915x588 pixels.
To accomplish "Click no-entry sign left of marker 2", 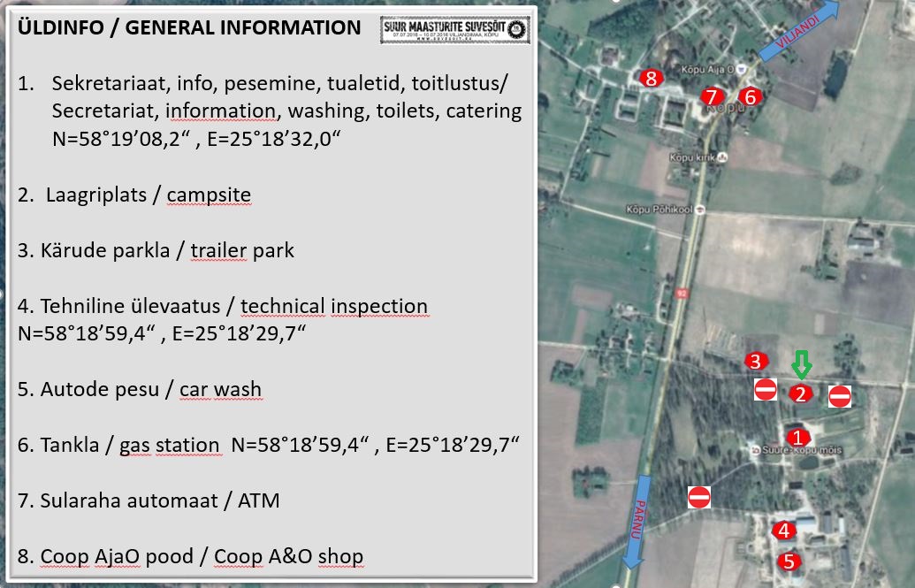I will [766, 390].
